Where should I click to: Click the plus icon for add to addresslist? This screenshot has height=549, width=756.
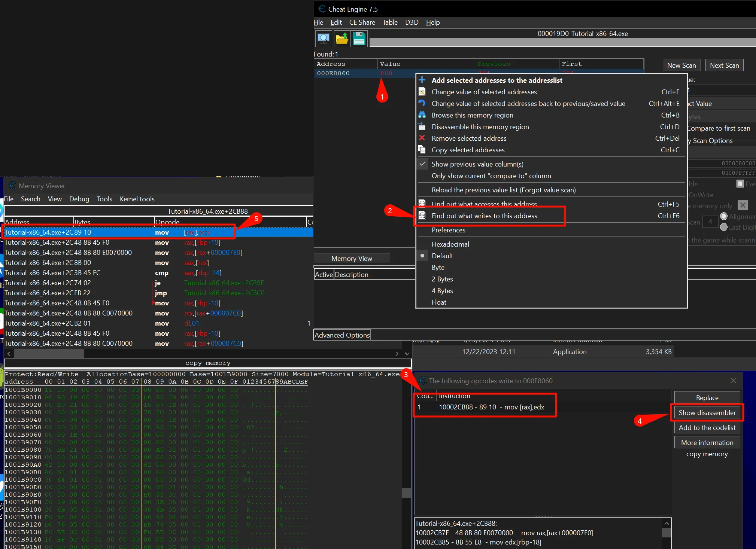(x=422, y=80)
